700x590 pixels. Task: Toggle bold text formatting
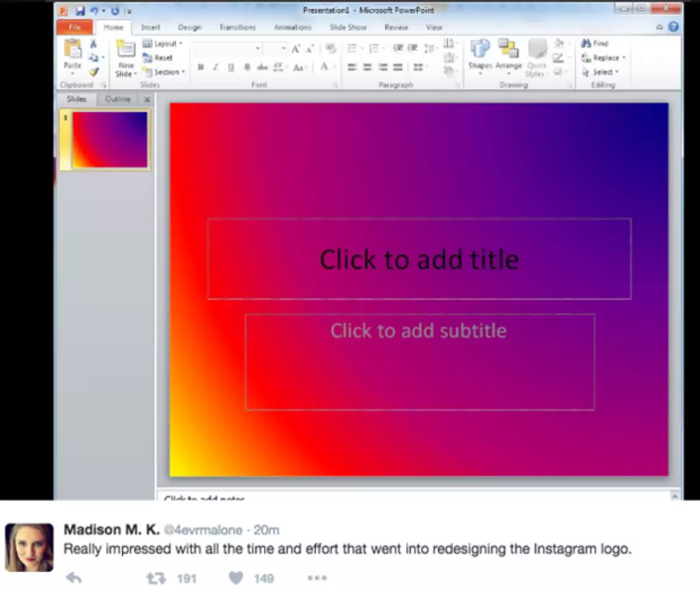(x=201, y=67)
